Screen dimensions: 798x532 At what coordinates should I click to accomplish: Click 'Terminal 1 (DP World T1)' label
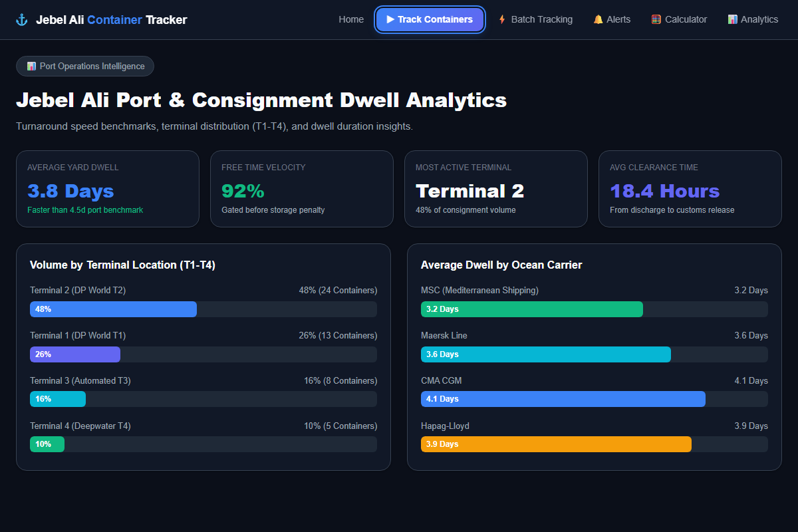tap(78, 336)
